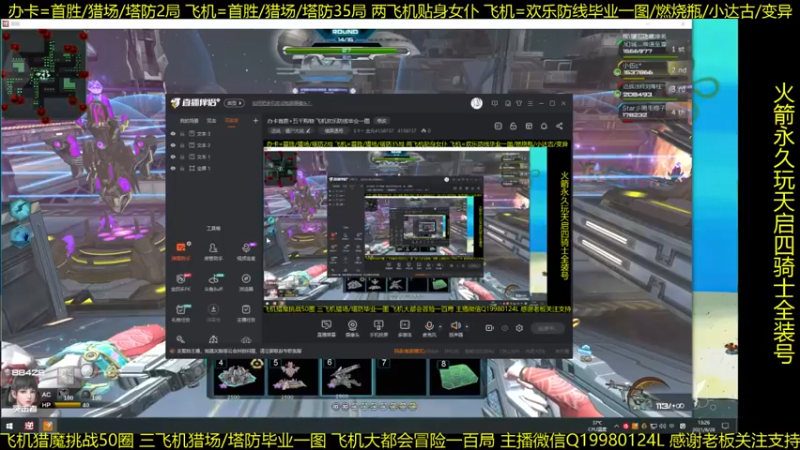
Task: Click the share icon in stream header
Action: pyautogui.click(x=559, y=126)
